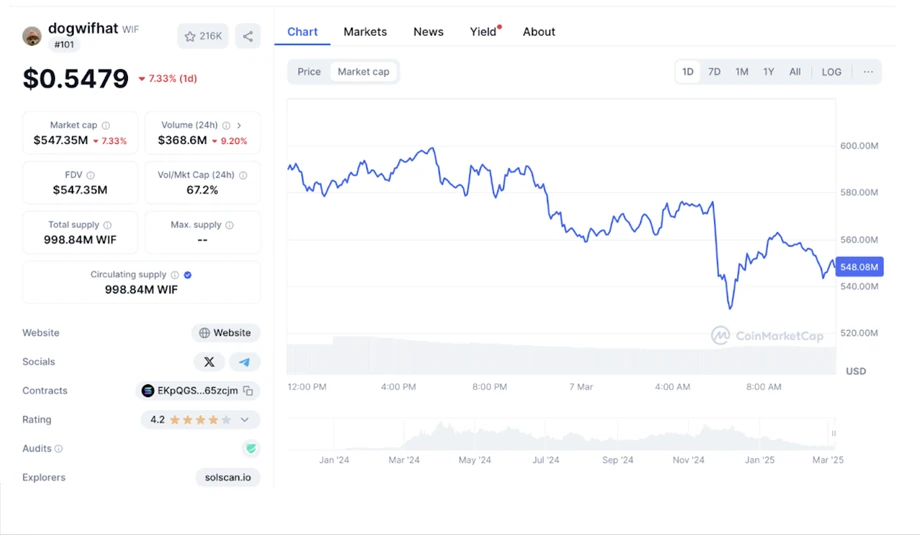Expand Volume (24h) details arrow
The height and width of the screenshot is (535, 920).
tap(239, 126)
